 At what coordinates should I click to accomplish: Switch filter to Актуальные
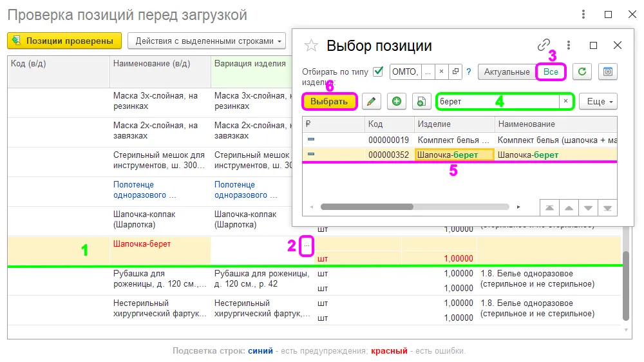pos(507,71)
